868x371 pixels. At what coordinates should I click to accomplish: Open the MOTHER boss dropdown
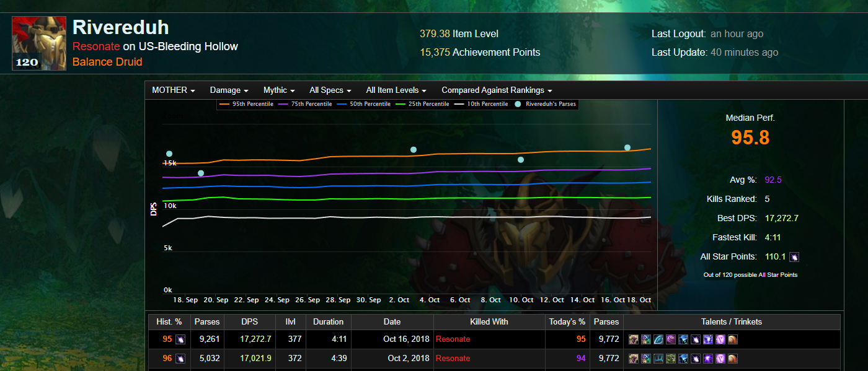point(174,90)
